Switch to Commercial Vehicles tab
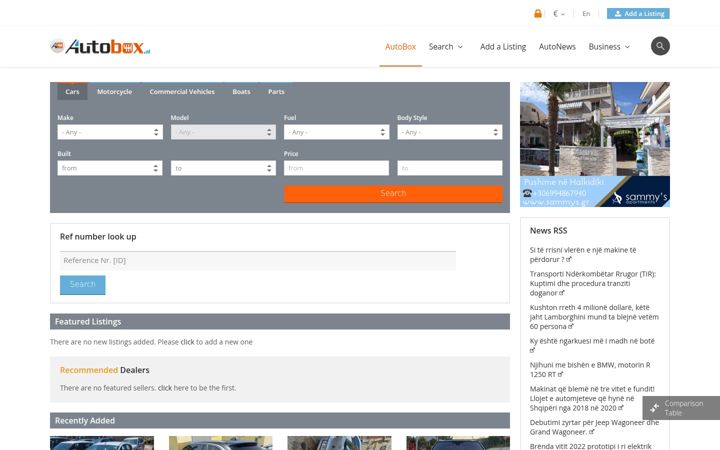The height and width of the screenshot is (450, 720). point(182,91)
